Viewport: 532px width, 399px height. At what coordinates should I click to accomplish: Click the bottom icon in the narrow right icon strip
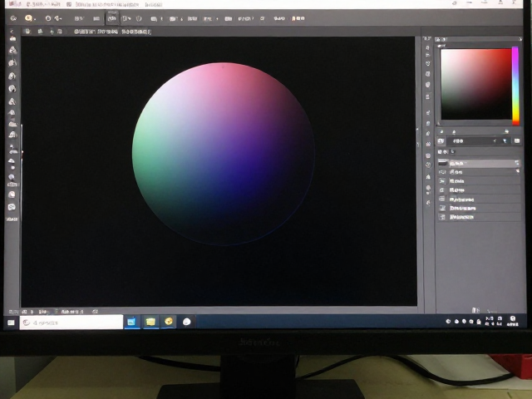(x=428, y=203)
